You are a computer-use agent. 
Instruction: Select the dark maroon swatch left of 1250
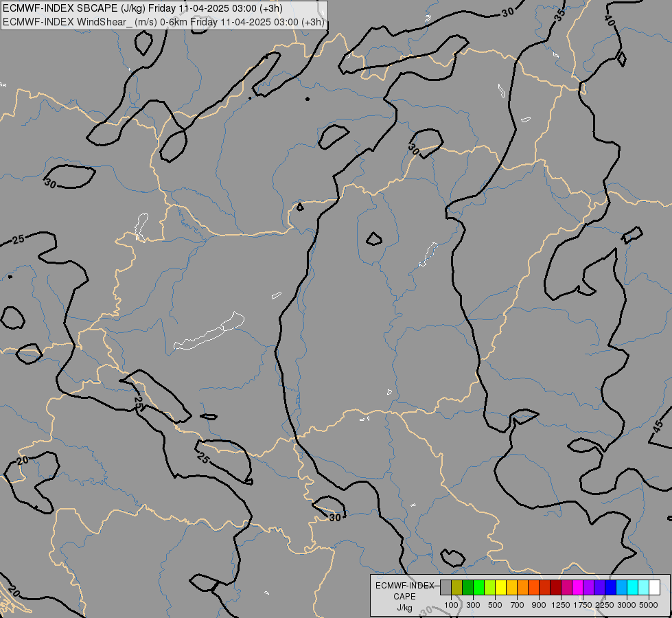point(555,588)
